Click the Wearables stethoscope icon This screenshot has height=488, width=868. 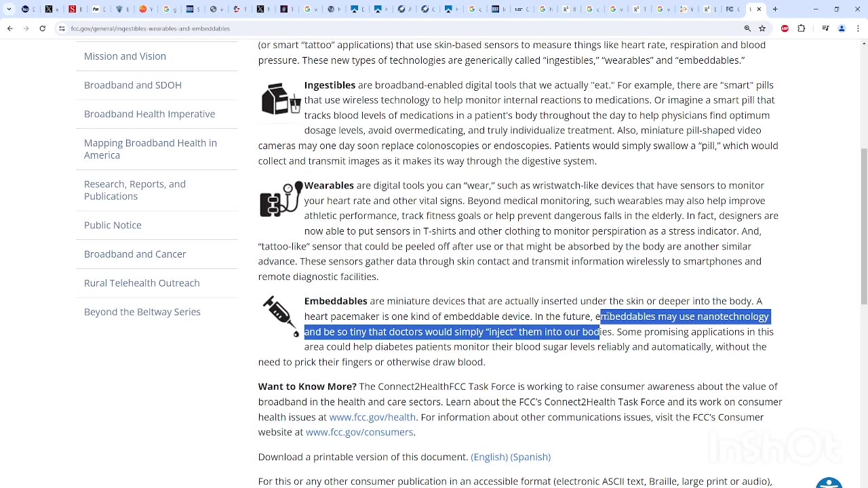pyautogui.click(x=281, y=199)
